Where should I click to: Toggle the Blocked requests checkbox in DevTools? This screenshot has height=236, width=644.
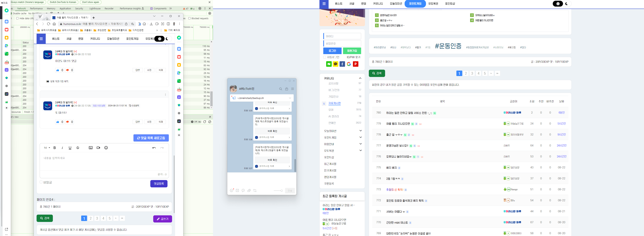[x=189, y=18]
